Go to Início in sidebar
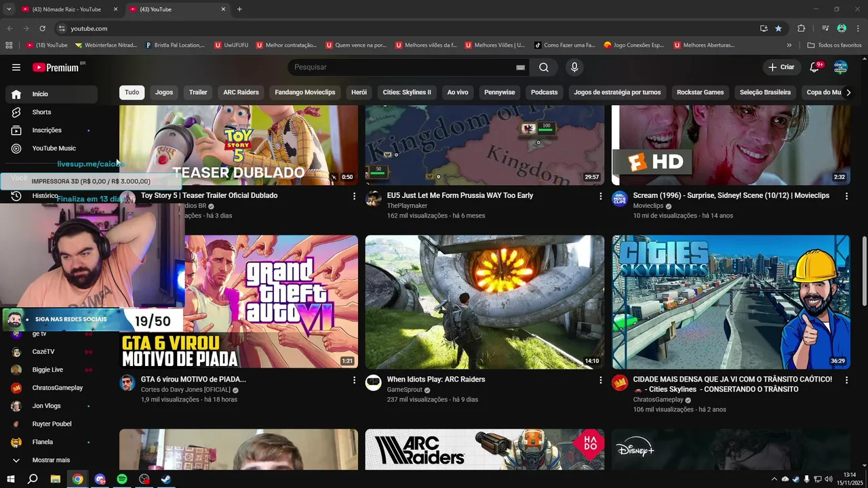 pyautogui.click(x=51, y=94)
